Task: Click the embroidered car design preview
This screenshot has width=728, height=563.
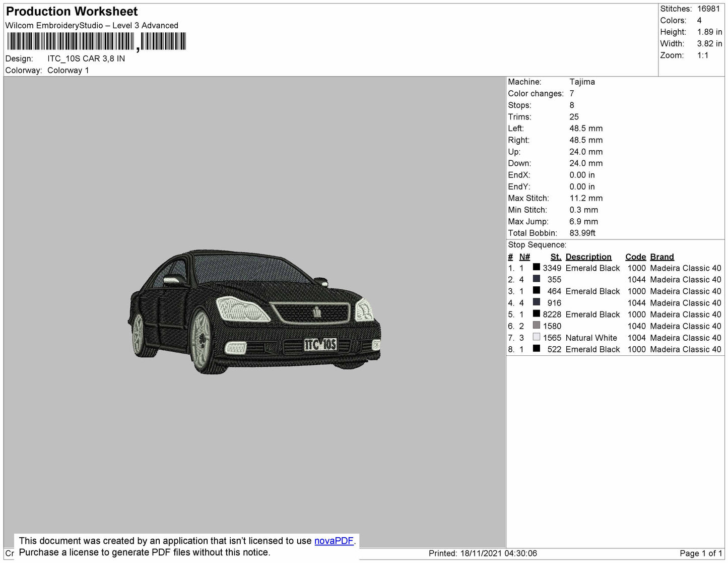Action: point(254,311)
